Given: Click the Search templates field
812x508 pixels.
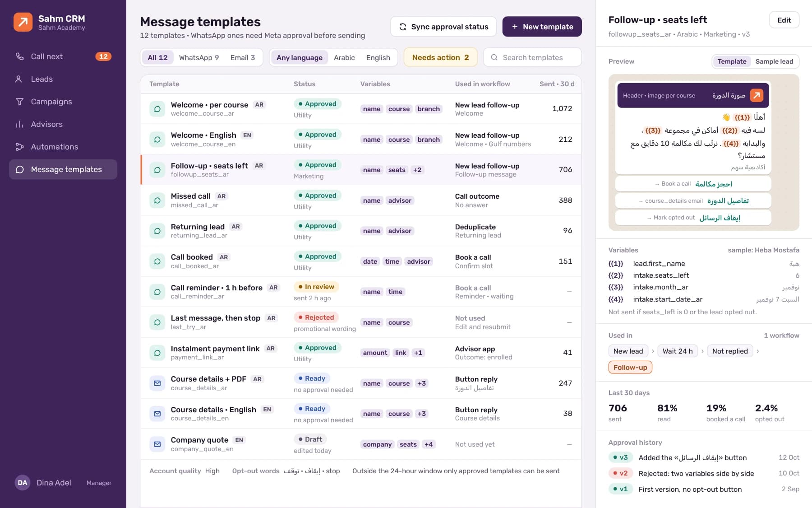Looking at the screenshot, I should [532, 57].
